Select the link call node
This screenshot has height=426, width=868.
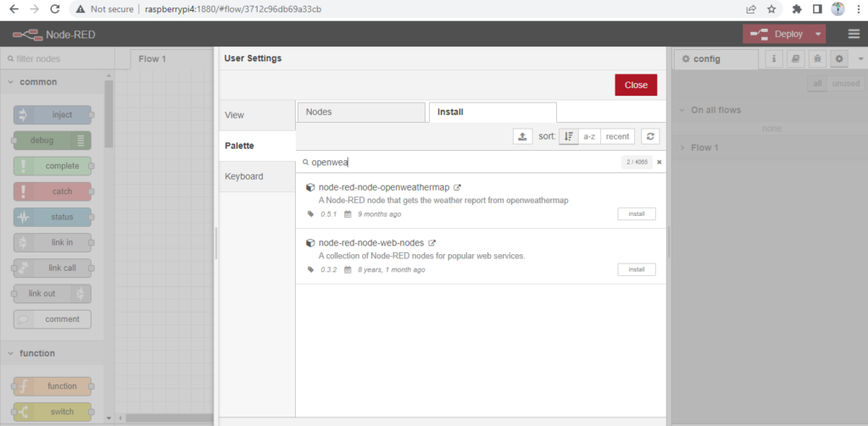click(x=53, y=268)
